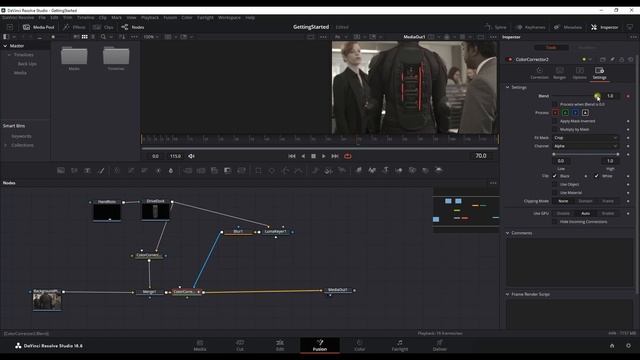Mute audio with the speaker icon
This screenshot has height=360, width=640.
point(191,156)
